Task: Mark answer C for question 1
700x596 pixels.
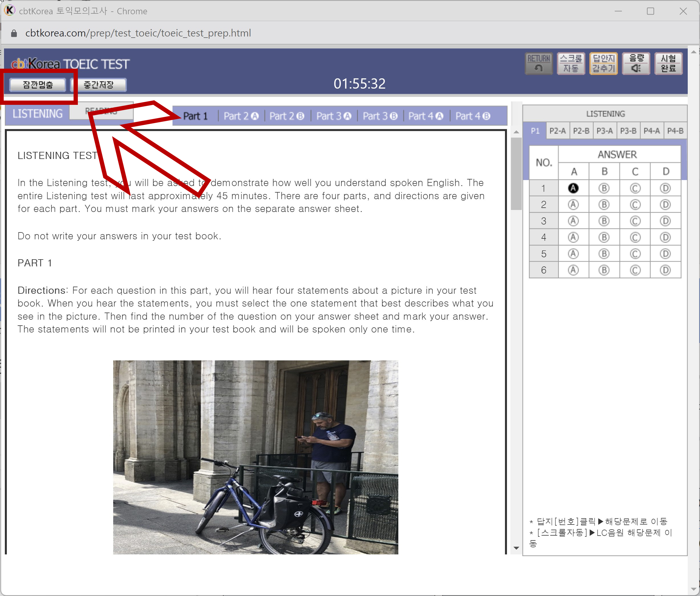Action: [x=635, y=188]
